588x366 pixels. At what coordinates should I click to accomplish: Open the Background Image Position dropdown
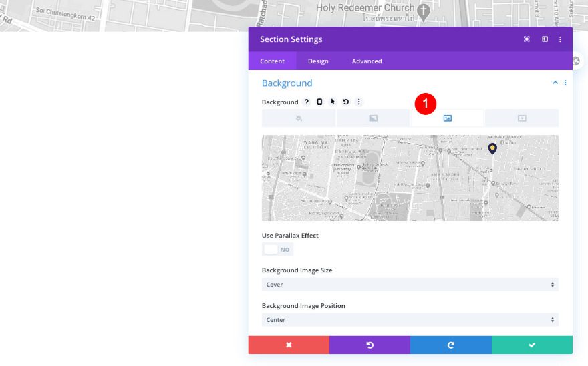pyautogui.click(x=410, y=320)
